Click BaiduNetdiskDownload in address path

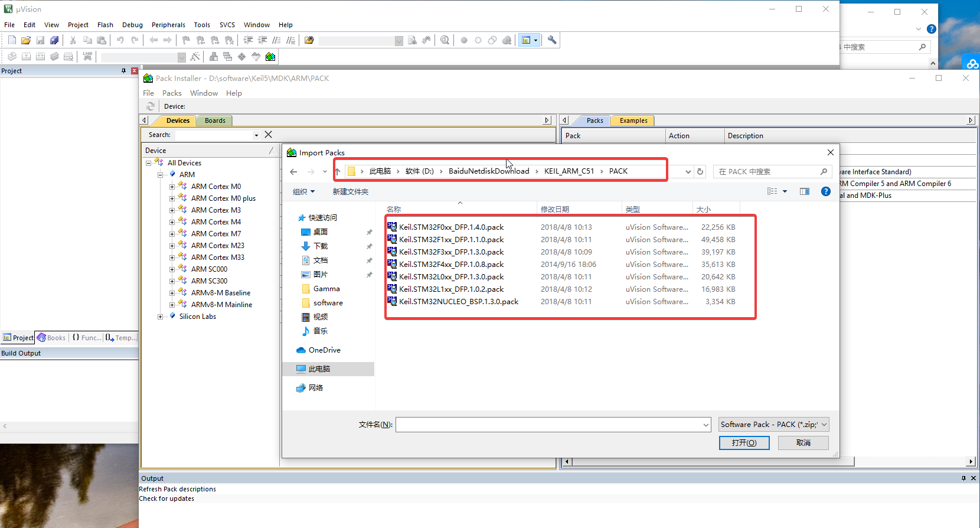click(489, 171)
